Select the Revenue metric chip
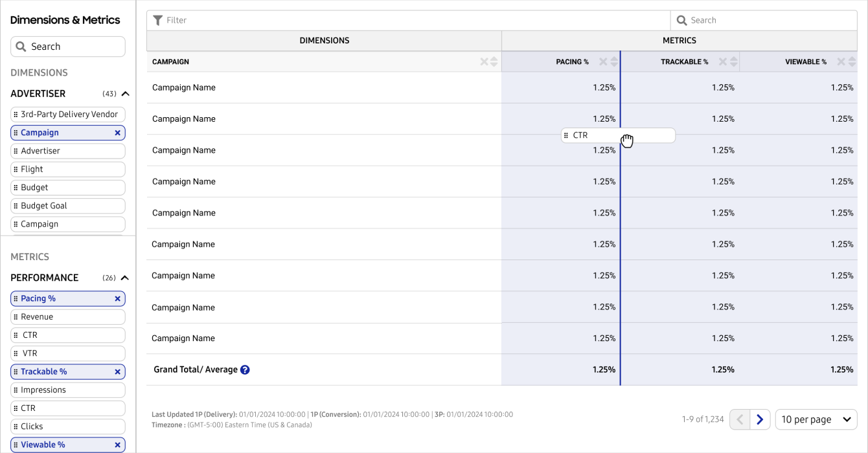Viewport: 868px width, 453px height. pyautogui.click(x=68, y=317)
